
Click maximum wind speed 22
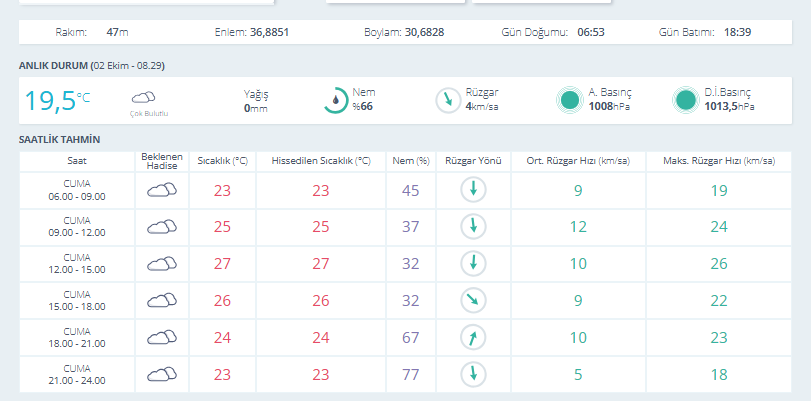719,301
